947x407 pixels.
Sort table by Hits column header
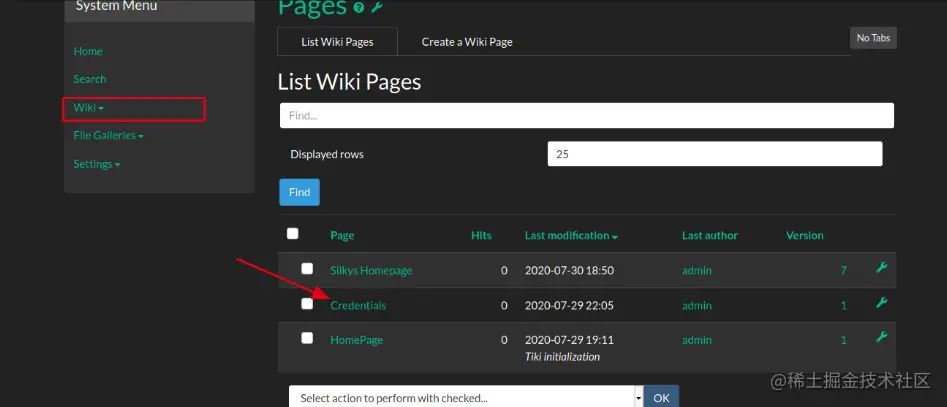[x=481, y=236]
